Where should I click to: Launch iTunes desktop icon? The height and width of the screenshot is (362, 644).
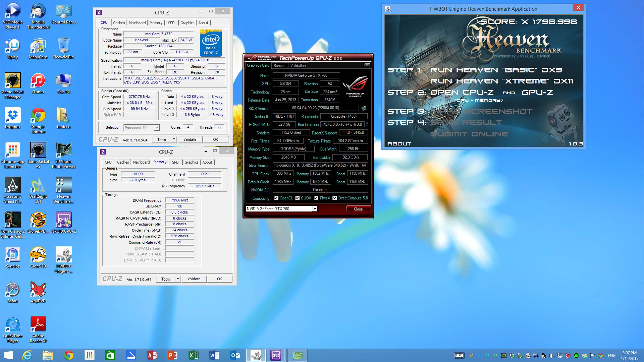click(x=38, y=83)
